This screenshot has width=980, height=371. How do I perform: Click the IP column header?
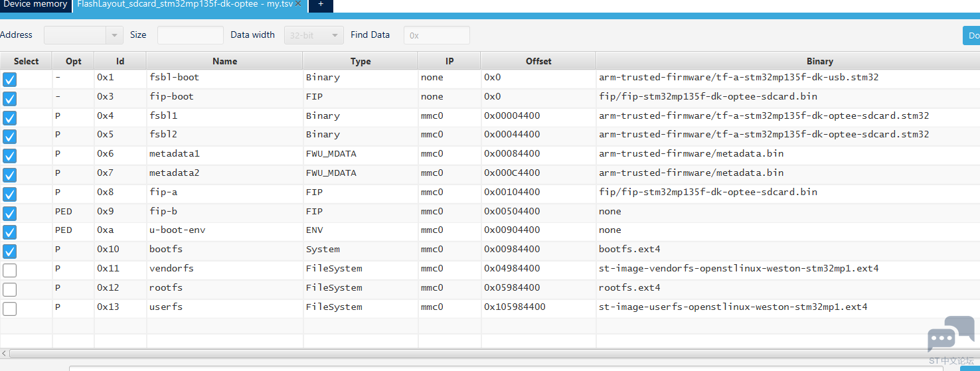[449, 61]
